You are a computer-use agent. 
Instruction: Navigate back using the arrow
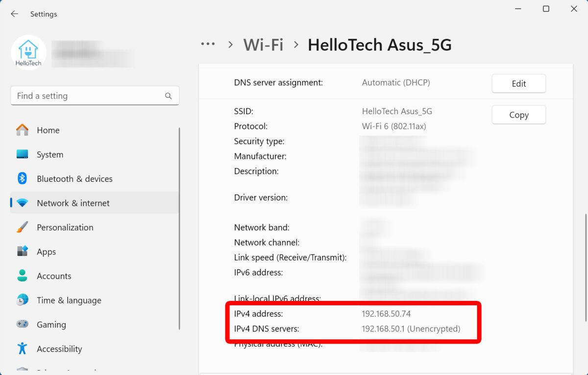pos(14,14)
